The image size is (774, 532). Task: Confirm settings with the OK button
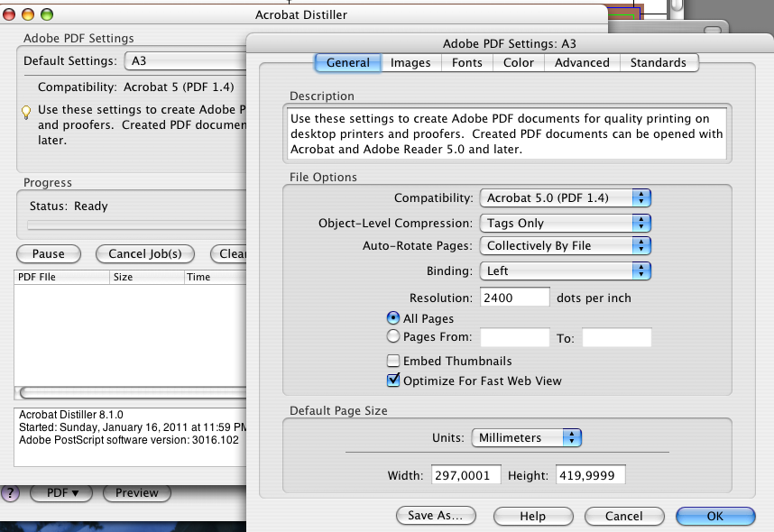(x=715, y=516)
